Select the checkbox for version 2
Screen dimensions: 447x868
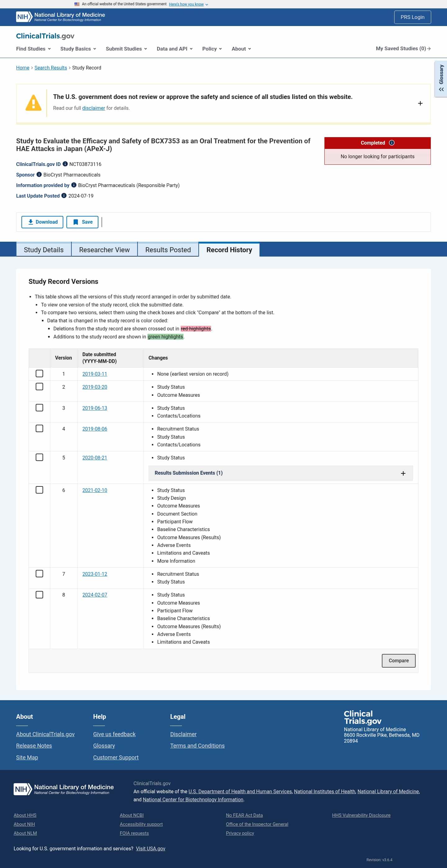[x=39, y=387]
